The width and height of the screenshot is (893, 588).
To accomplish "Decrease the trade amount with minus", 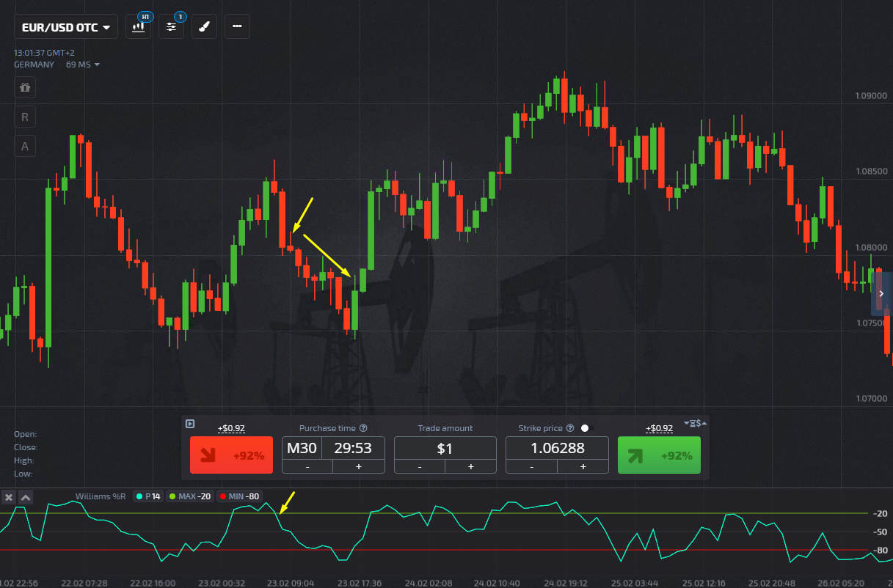I will coord(420,466).
